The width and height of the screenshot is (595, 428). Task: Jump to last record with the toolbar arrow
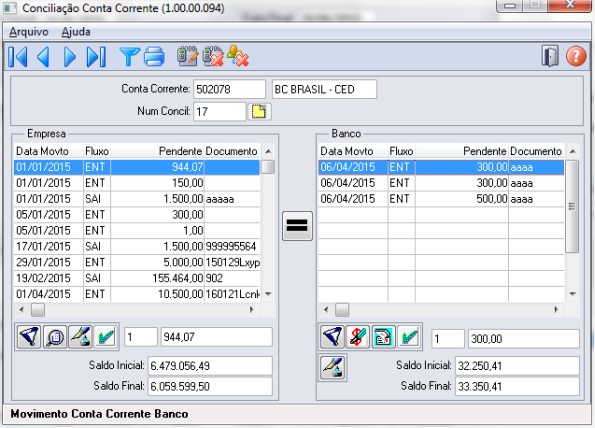[x=96, y=57]
